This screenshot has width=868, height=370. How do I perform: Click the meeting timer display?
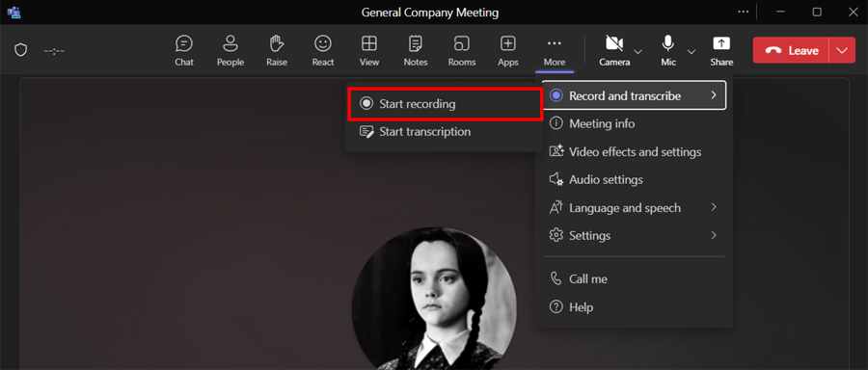54,51
